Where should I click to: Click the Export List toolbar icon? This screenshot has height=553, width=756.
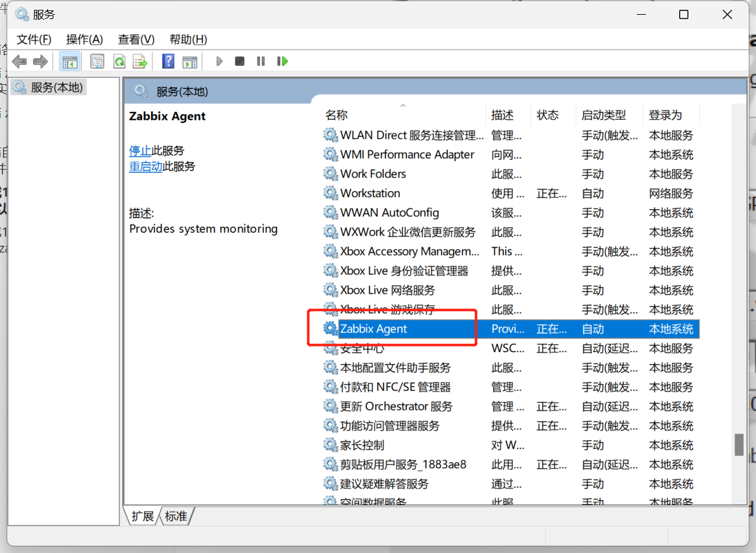pos(141,61)
